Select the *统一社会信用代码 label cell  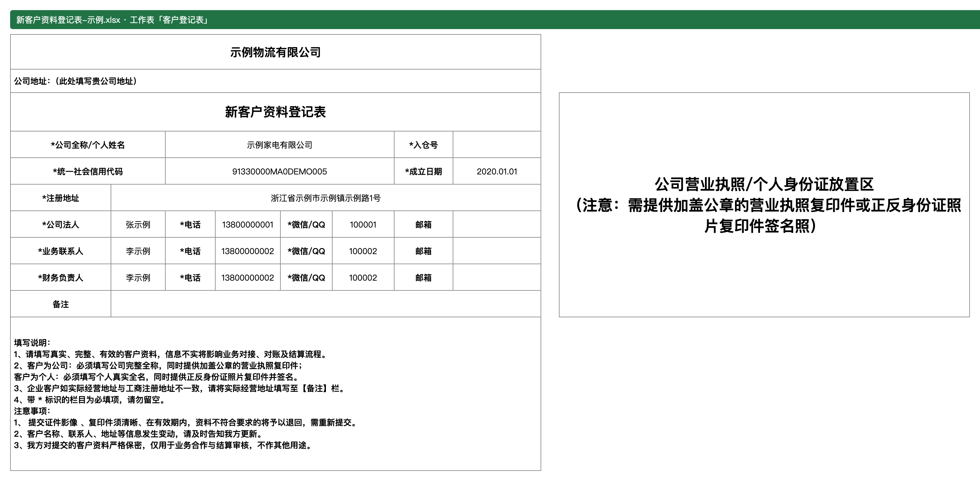[88, 172]
